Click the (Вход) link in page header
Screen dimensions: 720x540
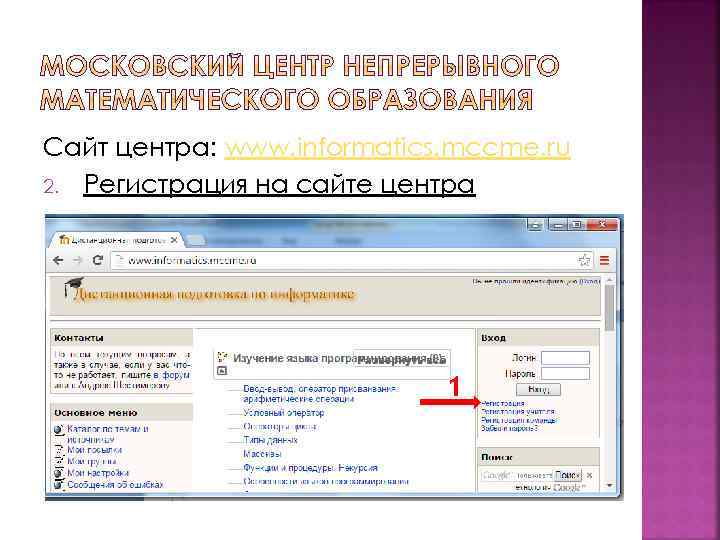(590, 281)
